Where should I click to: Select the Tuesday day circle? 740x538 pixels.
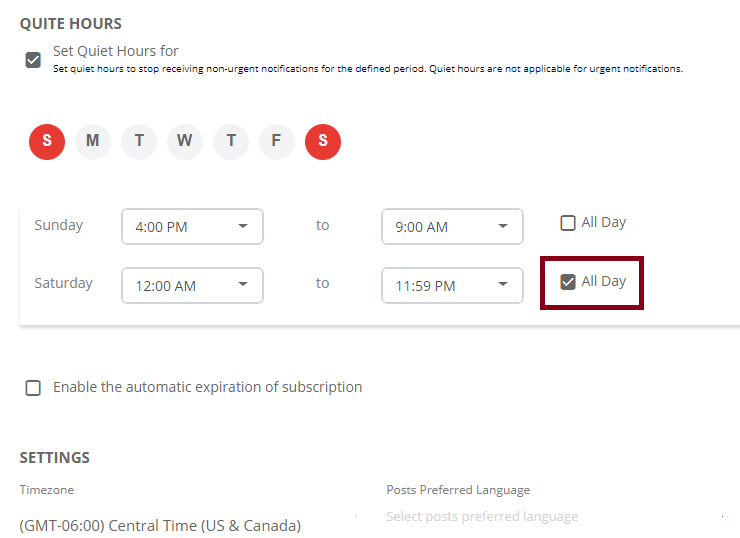139,142
